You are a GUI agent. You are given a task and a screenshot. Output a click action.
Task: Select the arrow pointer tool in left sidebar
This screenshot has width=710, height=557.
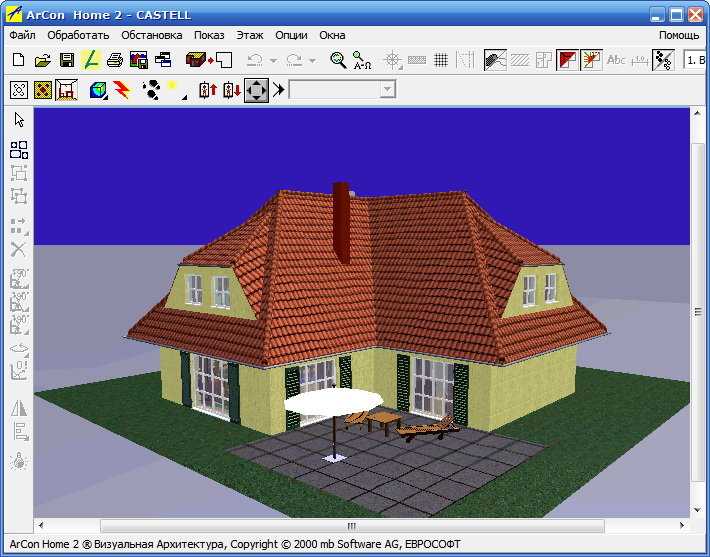(19, 120)
